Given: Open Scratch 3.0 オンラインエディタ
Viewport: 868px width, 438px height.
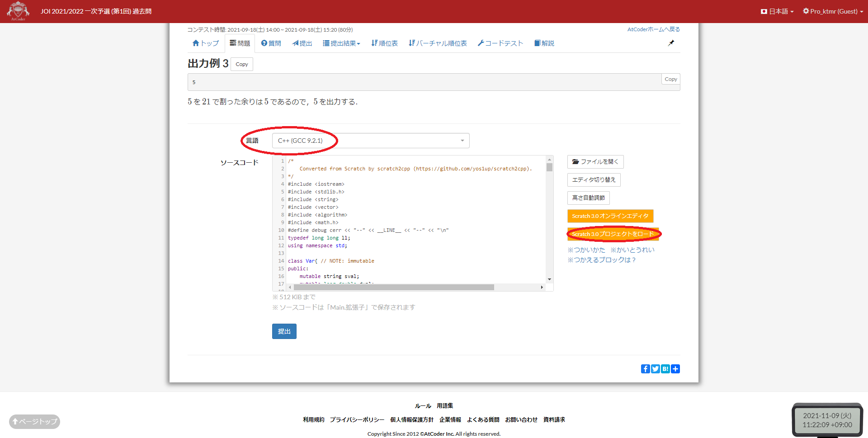Looking at the screenshot, I should click(x=610, y=216).
